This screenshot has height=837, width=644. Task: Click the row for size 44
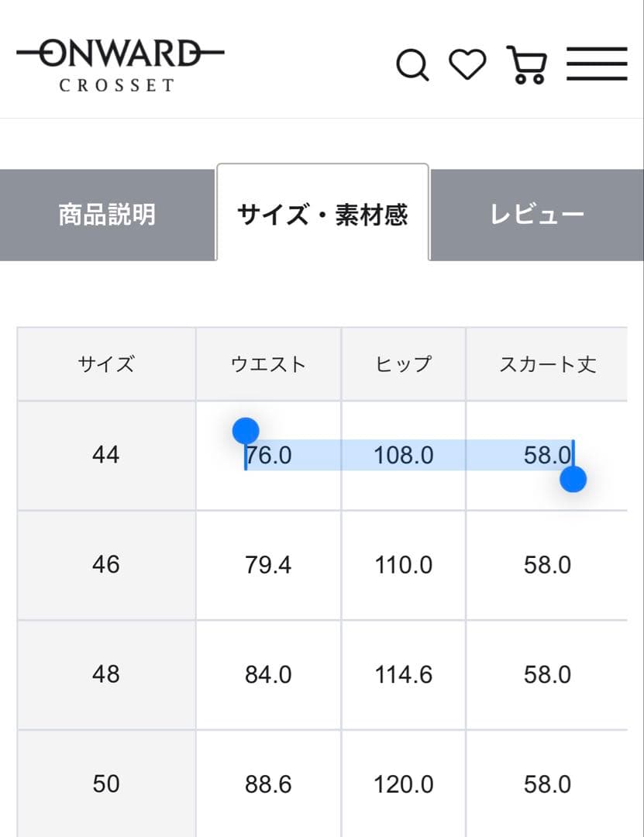105,456
